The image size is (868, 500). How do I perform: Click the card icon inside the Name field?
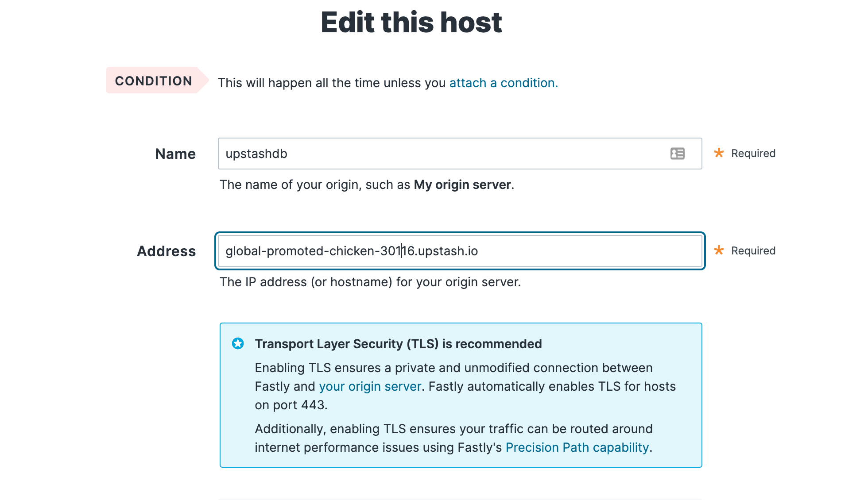677,154
